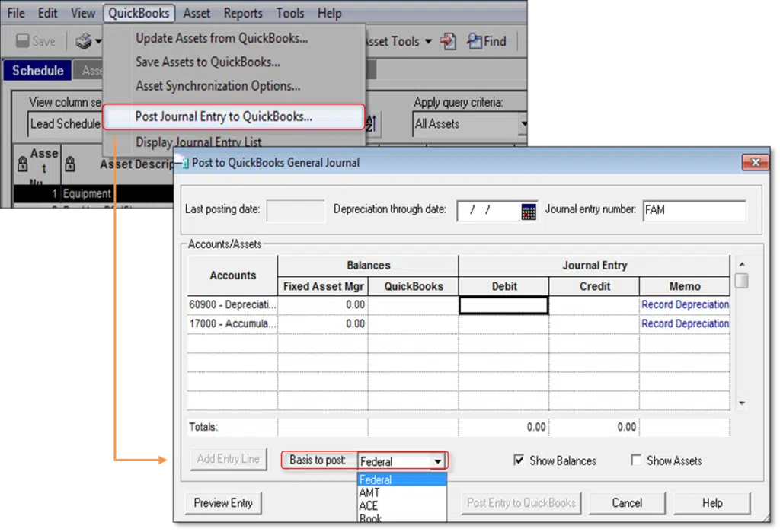Image resolution: width=780 pixels, height=532 pixels.
Task: Expand the Asset Tools dropdown
Action: [428, 41]
